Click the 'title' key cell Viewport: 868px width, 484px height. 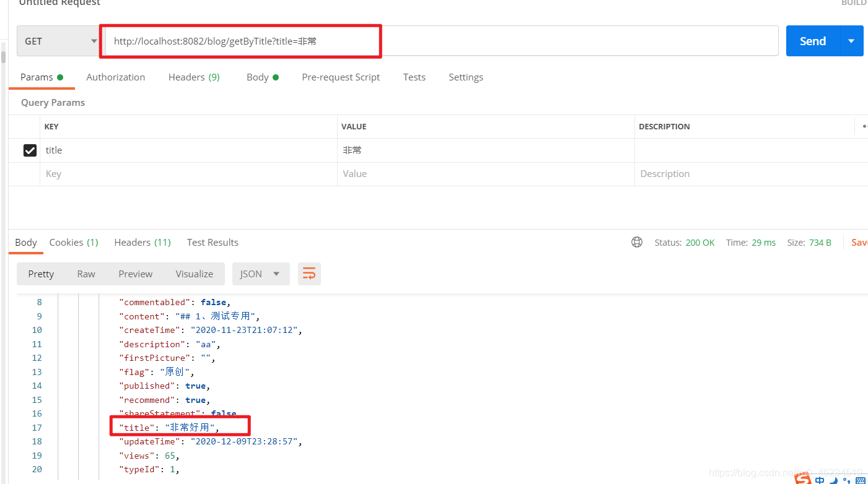188,150
